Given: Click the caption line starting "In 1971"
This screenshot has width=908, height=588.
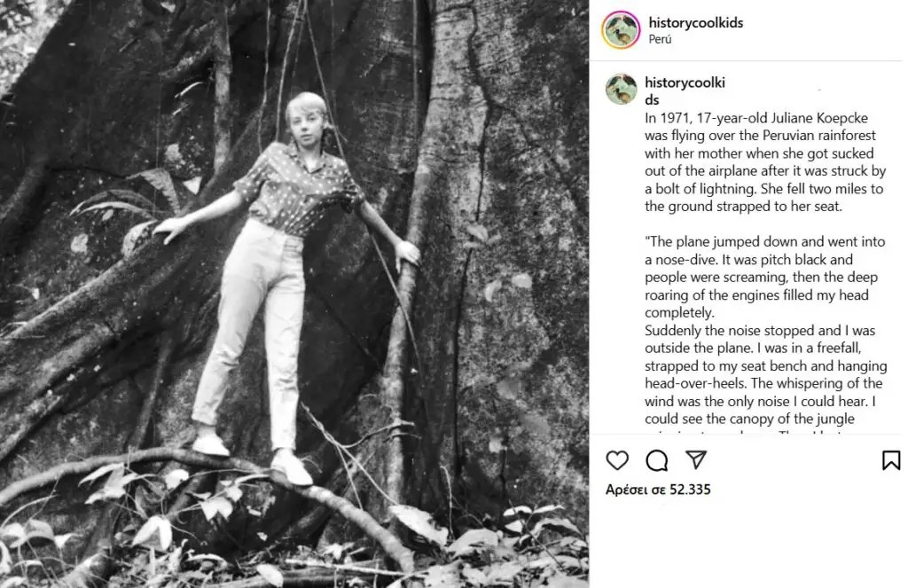Looking at the screenshot, I should tap(760, 118).
